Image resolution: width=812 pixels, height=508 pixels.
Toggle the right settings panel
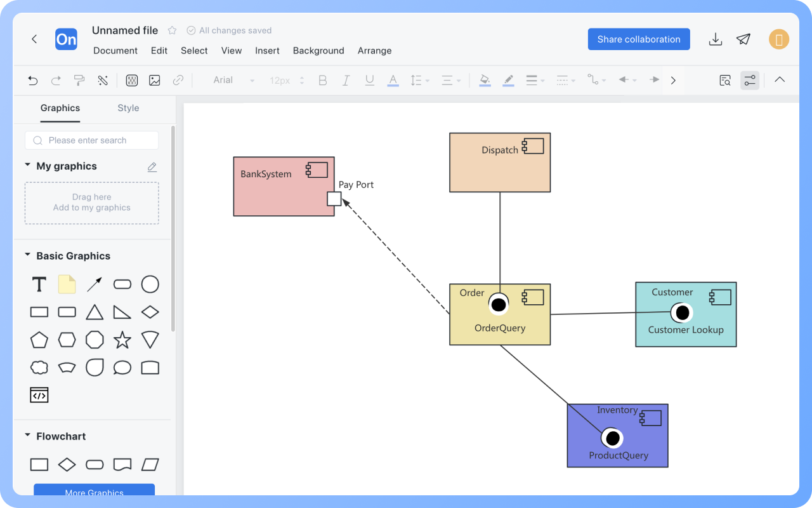(750, 80)
